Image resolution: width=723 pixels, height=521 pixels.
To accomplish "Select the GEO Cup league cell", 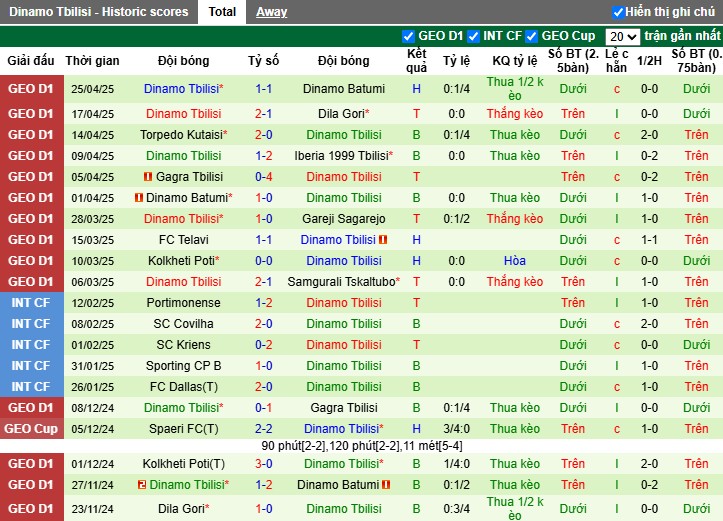I will (x=31, y=429).
